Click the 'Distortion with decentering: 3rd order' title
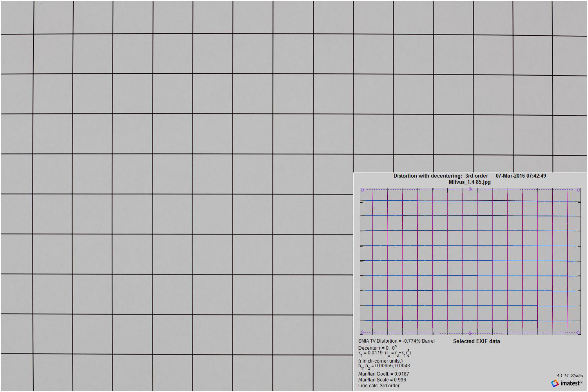 click(441, 176)
